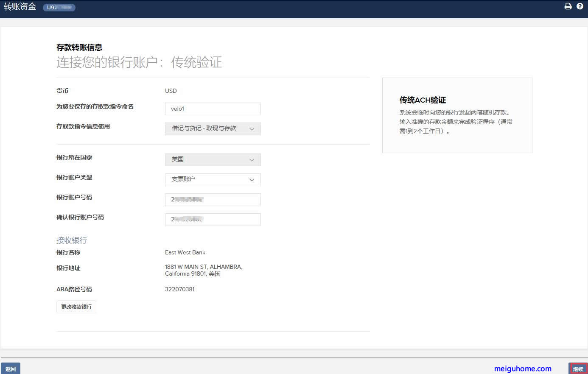Screen dimensions: 588x374
Task: Click the 银行地址 label
Action: (68, 268)
